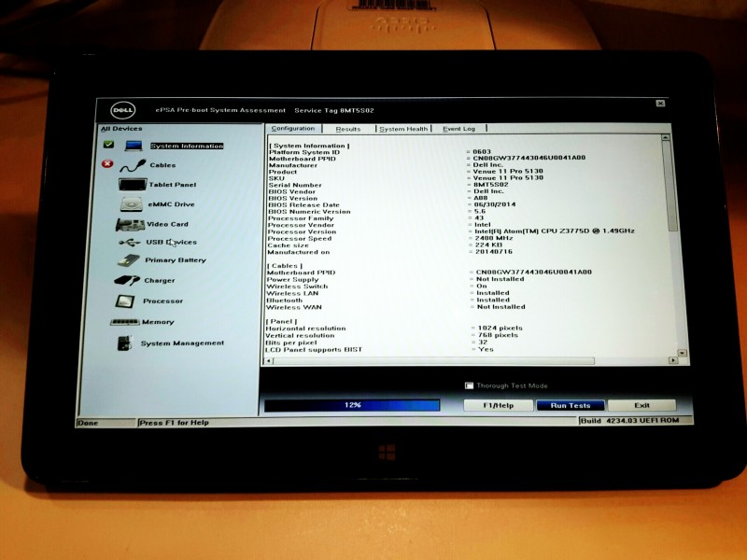Toggle the green checkbox beside System Information
This screenshot has width=747, height=560.
pyautogui.click(x=108, y=144)
